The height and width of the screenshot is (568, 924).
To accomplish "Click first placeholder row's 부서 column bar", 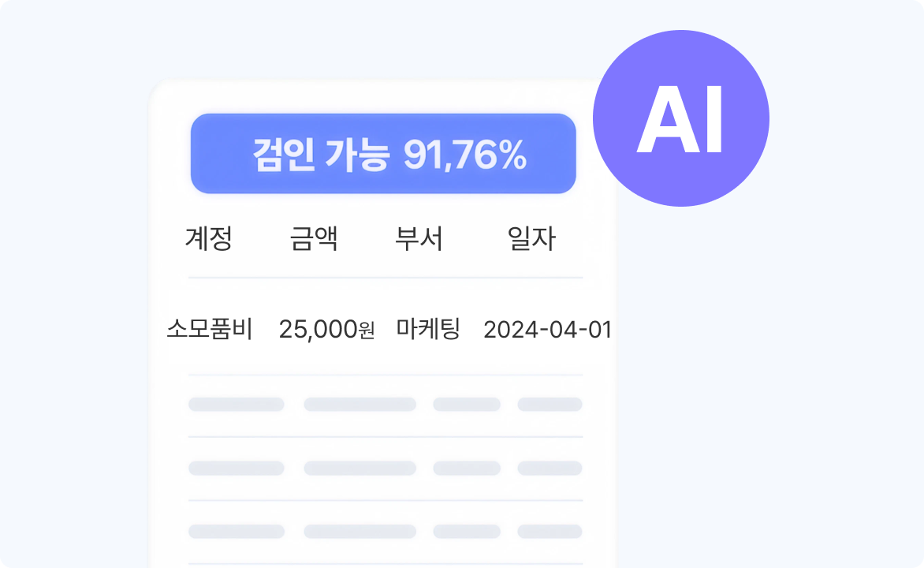I will (467, 405).
